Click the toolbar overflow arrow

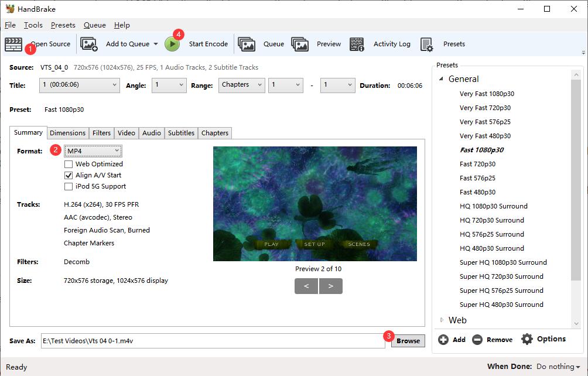click(x=583, y=53)
